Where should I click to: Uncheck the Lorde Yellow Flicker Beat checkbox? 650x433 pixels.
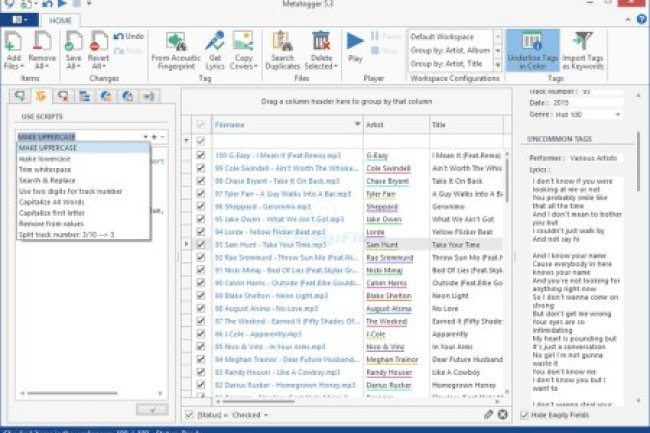(x=201, y=232)
